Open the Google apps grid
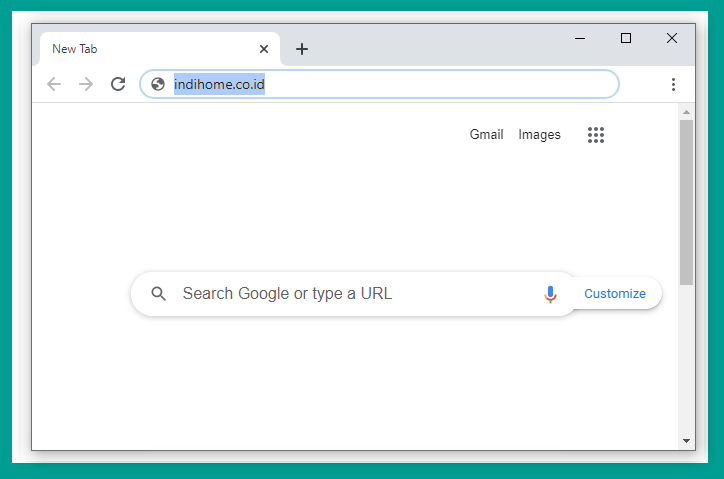 (596, 135)
